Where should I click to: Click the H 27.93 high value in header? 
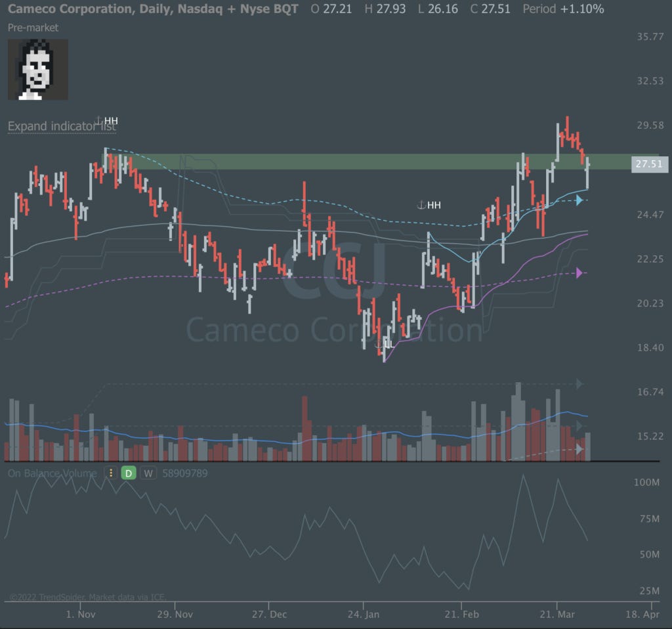(385, 9)
